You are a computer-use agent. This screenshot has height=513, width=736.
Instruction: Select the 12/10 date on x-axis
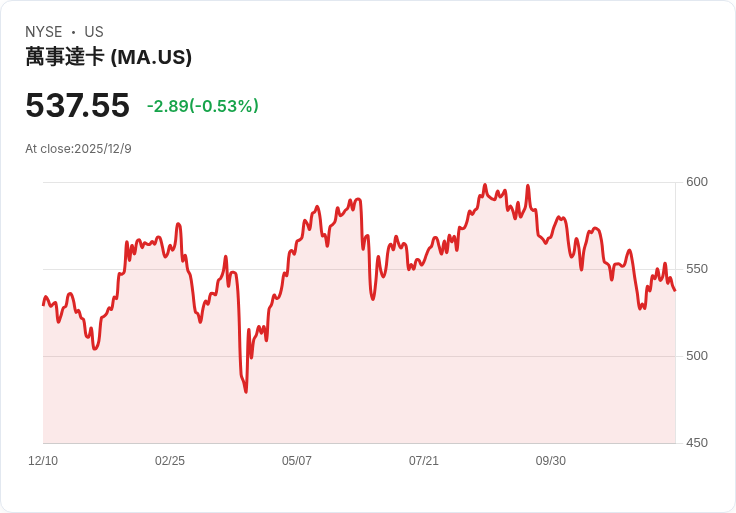point(43,460)
